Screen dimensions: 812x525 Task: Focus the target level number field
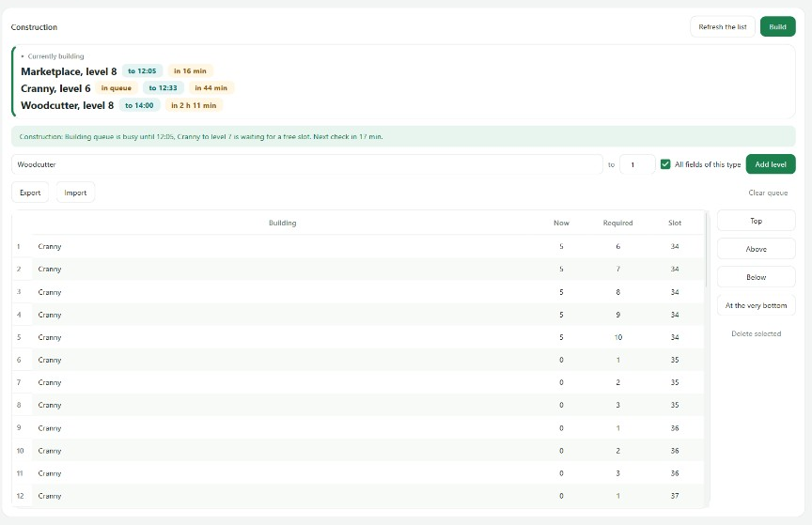pos(637,164)
